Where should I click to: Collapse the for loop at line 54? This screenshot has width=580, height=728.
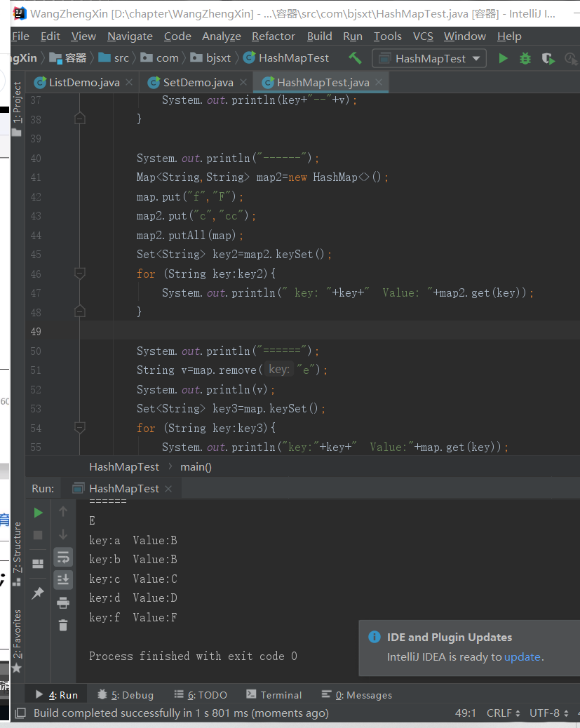[80, 428]
